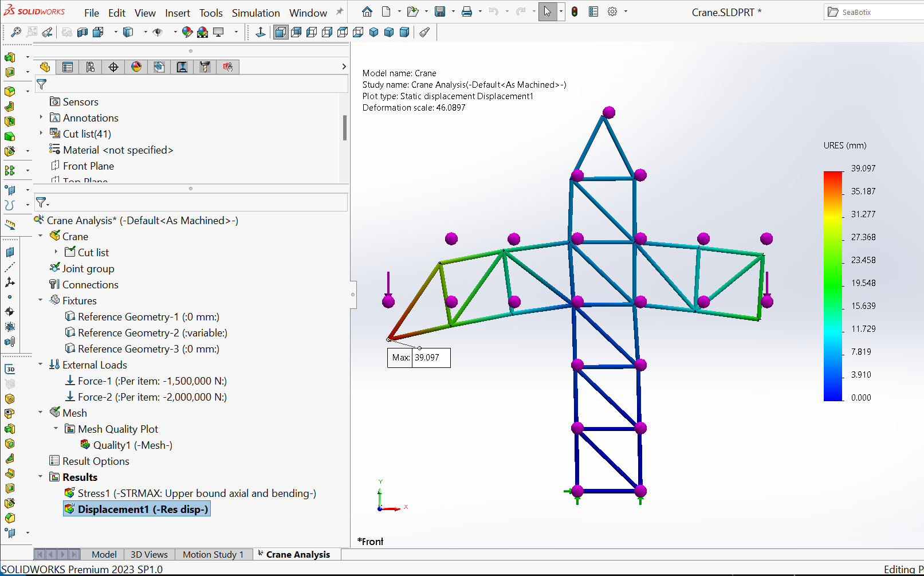Select Stress1 result plot
Screen dimensions: 924x576
pyautogui.click(x=190, y=493)
